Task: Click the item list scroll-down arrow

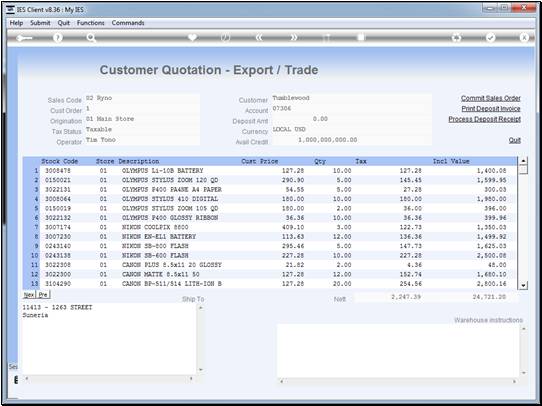Action: pos(523,285)
